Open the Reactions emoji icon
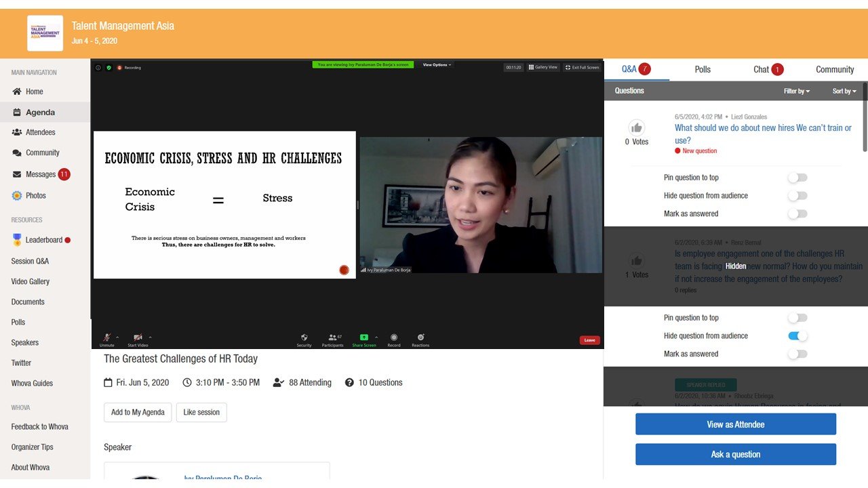 coord(420,337)
